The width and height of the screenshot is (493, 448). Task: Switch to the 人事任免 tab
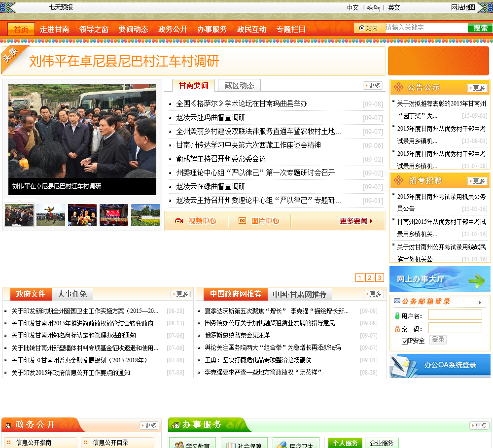72,294
